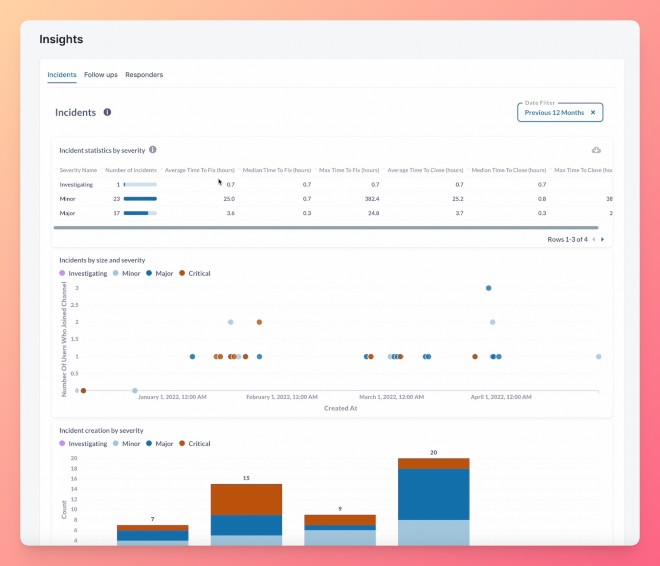Viewport: 660px width, 566px height.
Task: Sort by Number of Incidents column header
Action: coord(131,170)
